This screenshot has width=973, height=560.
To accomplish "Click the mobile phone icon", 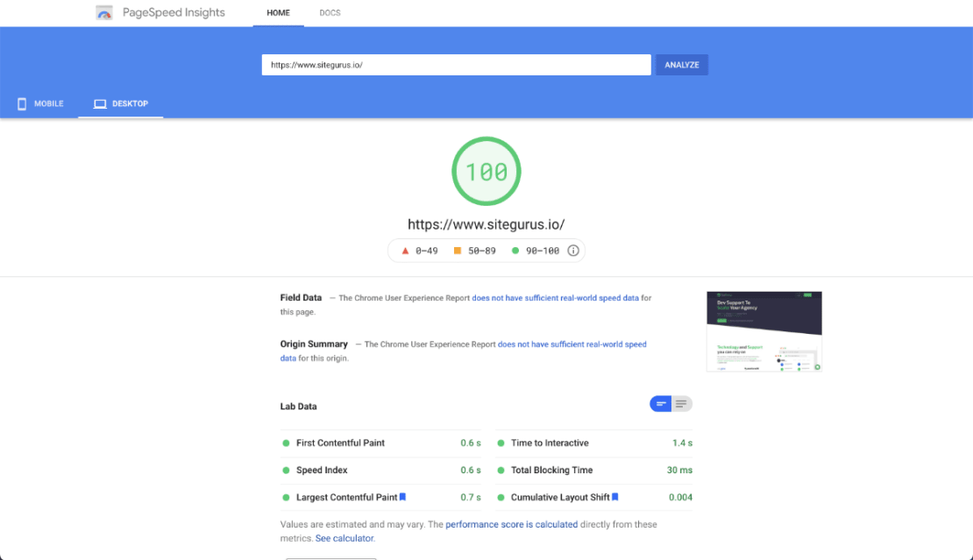I will (x=22, y=103).
